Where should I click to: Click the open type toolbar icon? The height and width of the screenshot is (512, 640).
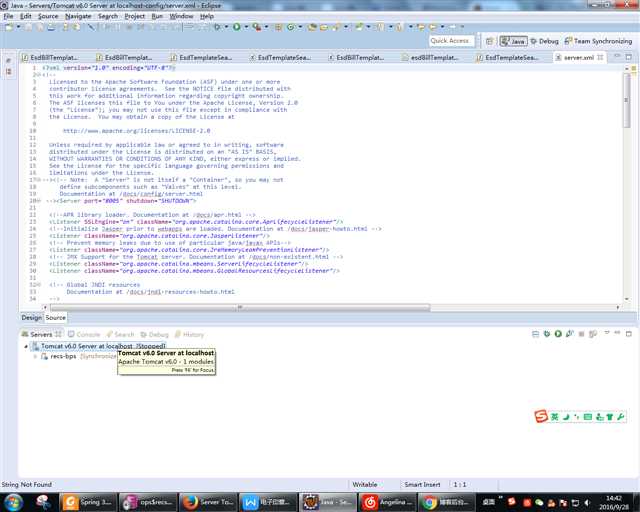pyautogui.click(x=312, y=27)
